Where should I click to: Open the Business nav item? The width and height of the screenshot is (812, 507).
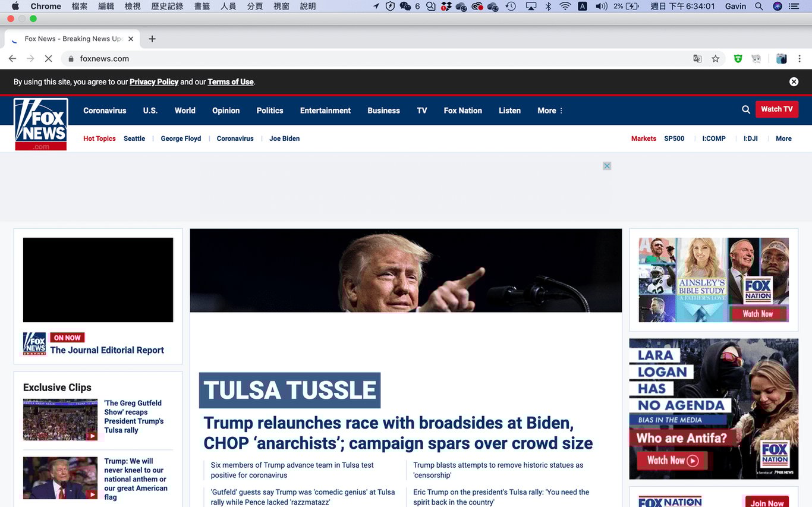pos(383,111)
